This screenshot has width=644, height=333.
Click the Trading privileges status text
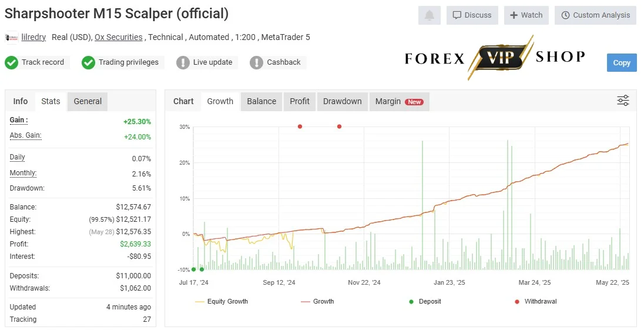[129, 62]
